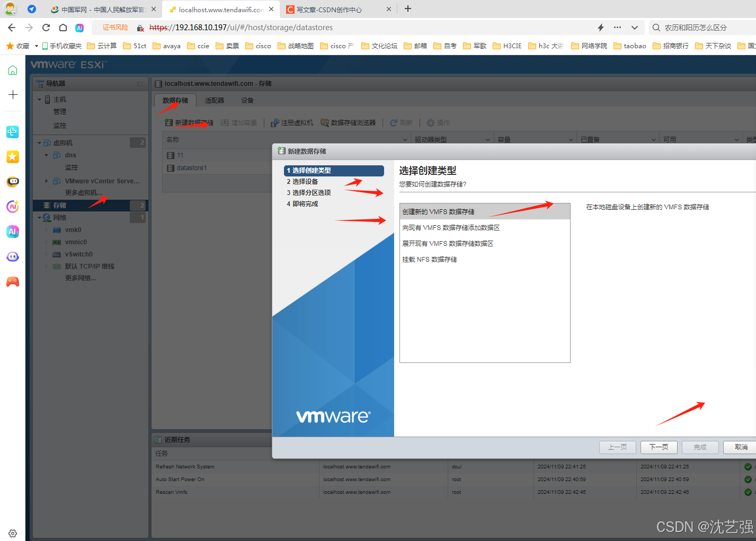Screen dimensions: 756x541
Task: Click the increase capacity toolbar item
Action: 239,123
